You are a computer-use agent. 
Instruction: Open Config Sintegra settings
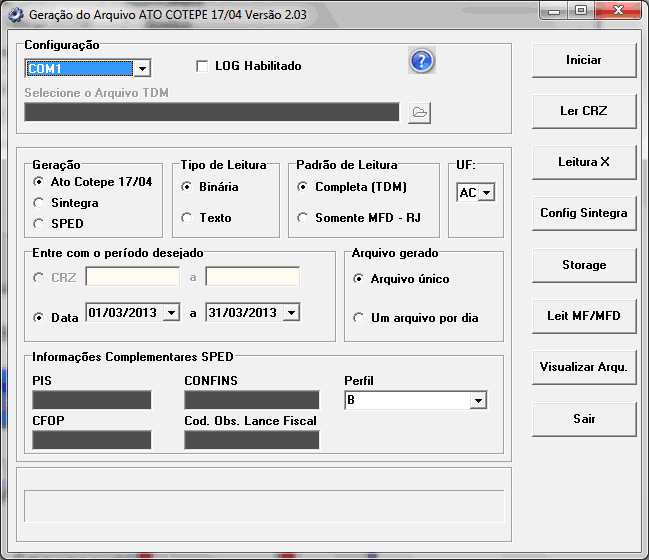[583, 213]
